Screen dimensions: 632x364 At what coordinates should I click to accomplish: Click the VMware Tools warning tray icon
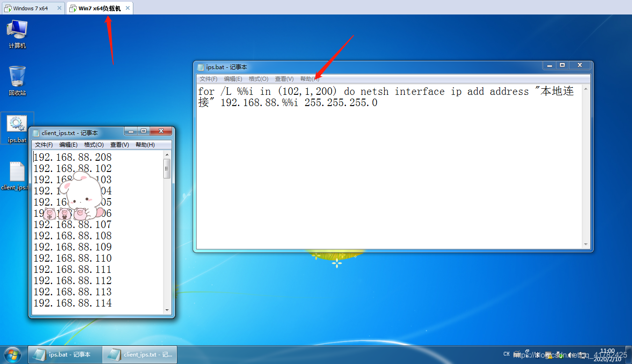click(549, 355)
